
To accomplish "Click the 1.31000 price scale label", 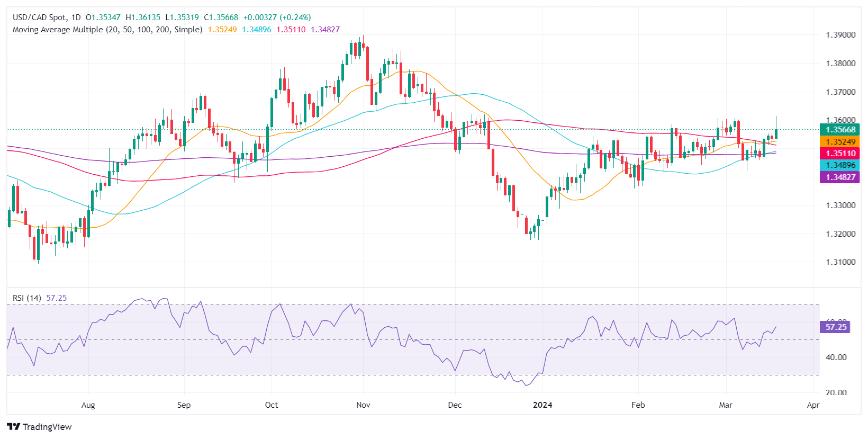I will [840, 262].
